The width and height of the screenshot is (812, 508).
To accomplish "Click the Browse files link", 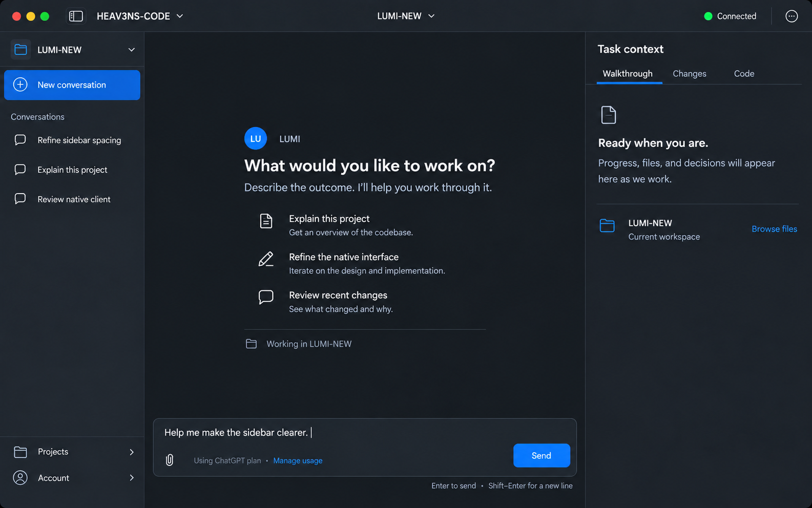I will click(x=774, y=229).
